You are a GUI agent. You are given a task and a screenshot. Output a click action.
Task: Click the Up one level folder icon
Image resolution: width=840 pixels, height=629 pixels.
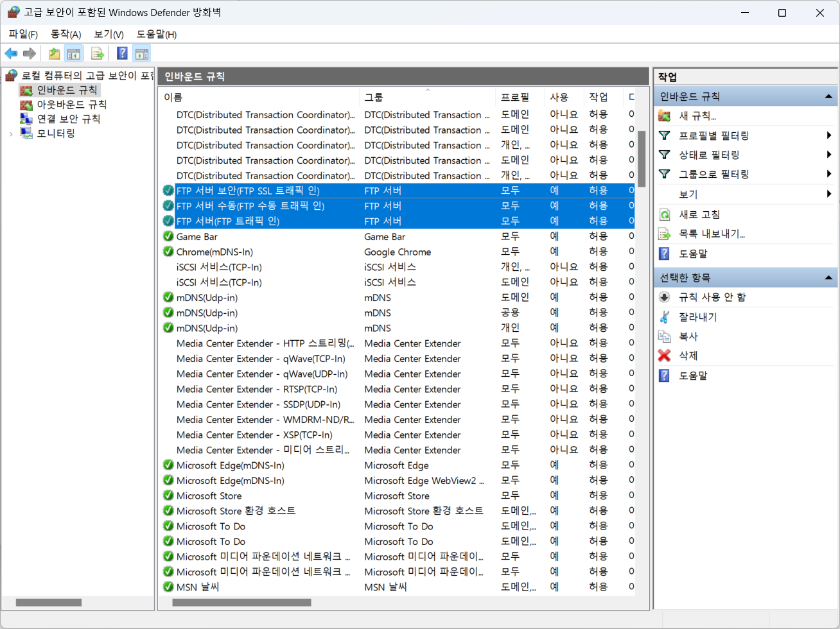point(55,54)
